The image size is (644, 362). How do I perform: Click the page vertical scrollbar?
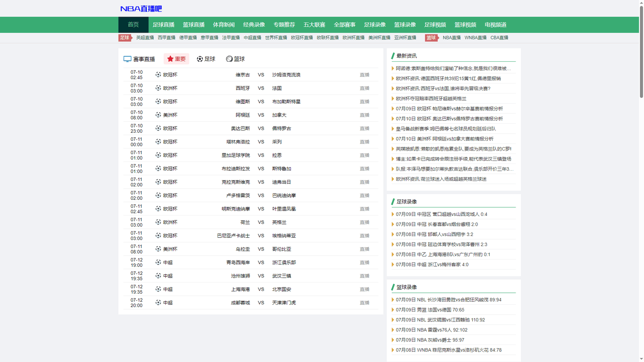641,51
